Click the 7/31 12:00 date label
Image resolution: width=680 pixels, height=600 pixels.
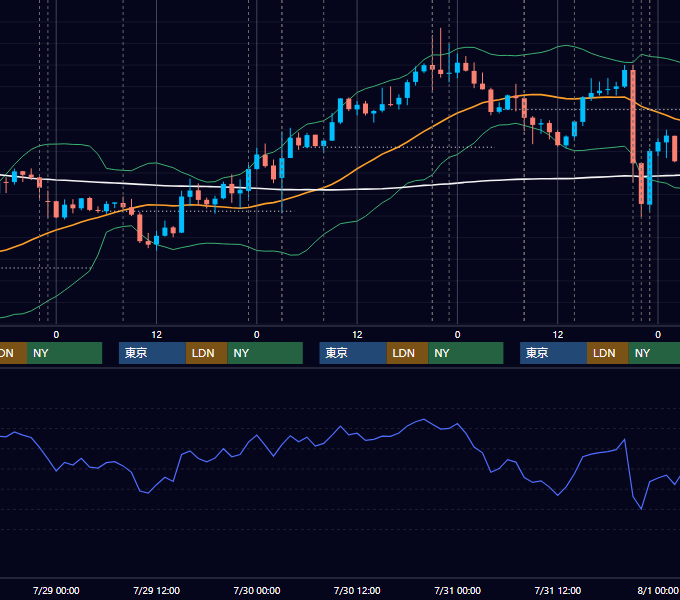point(558,590)
